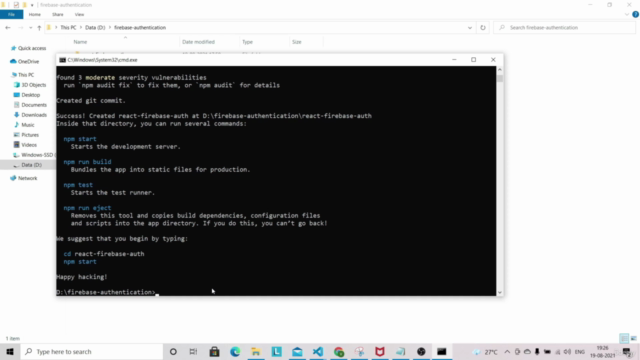The height and width of the screenshot is (360, 640).
Task: Sort by Date modified column
Action: [x=198, y=42]
